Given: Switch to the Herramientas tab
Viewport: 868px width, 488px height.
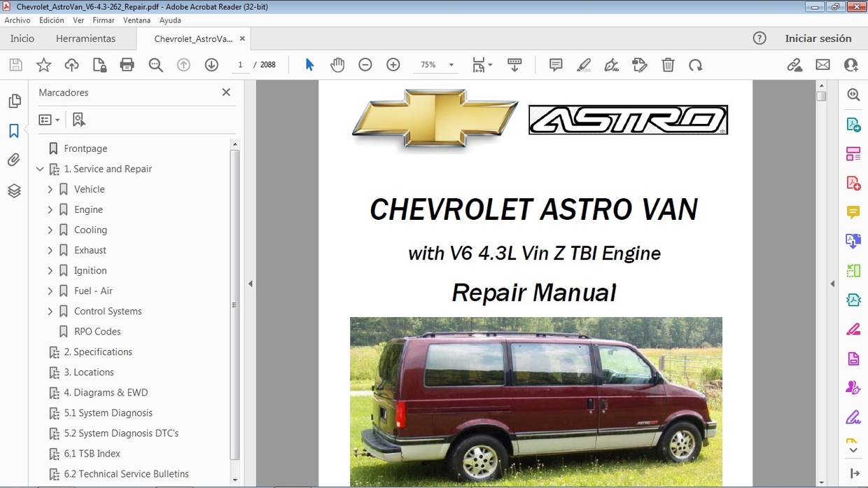Looking at the screenshot, I should [85, 39].
